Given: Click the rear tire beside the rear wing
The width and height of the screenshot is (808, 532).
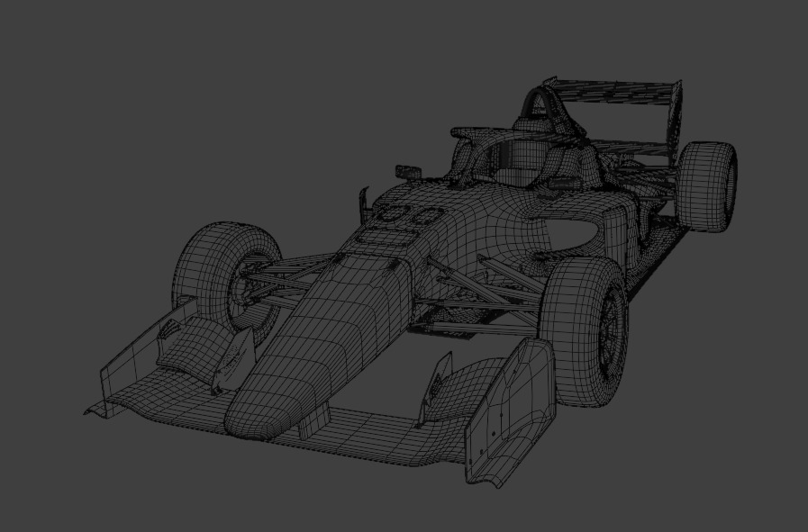Looking at the screenshot, I should tap(706, 186).
